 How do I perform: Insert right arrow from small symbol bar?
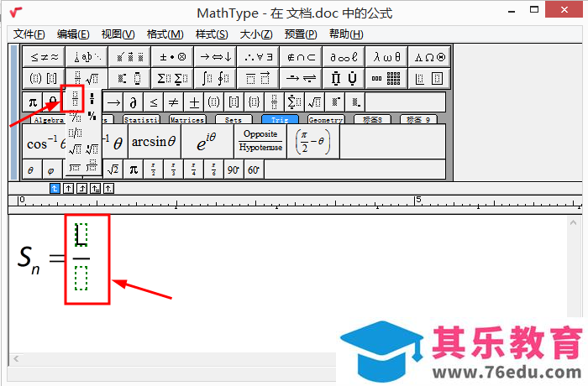point(113,102)
